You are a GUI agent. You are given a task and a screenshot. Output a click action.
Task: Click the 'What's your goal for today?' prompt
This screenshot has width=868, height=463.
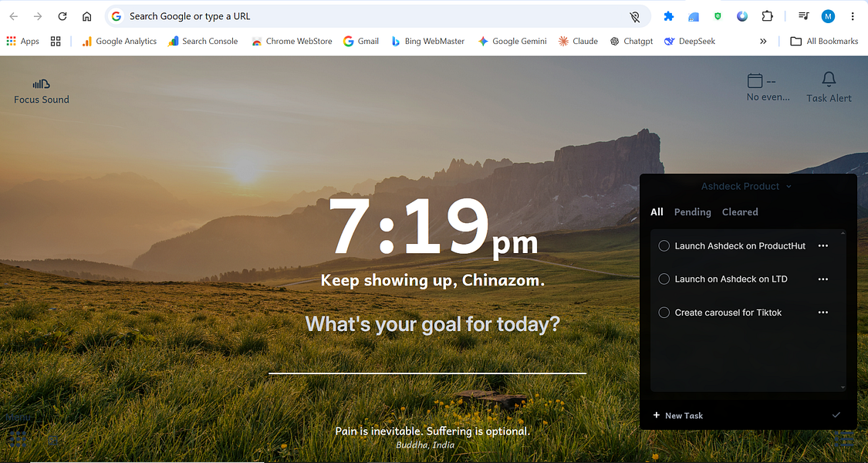pyautogui.click(x=433, y=324)
